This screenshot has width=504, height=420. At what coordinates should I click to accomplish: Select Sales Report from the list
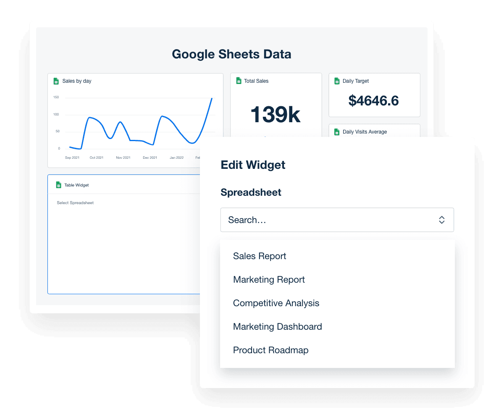point(259,256)
